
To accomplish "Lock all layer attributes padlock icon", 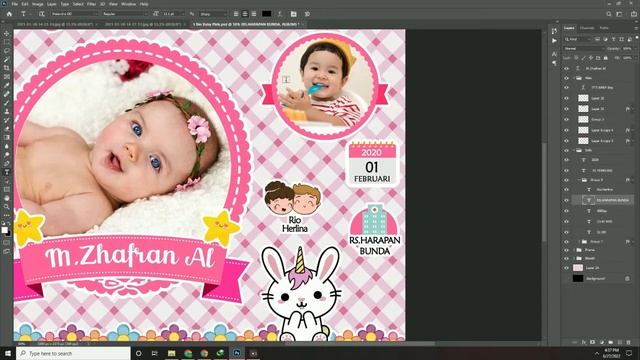I will 606,58.
